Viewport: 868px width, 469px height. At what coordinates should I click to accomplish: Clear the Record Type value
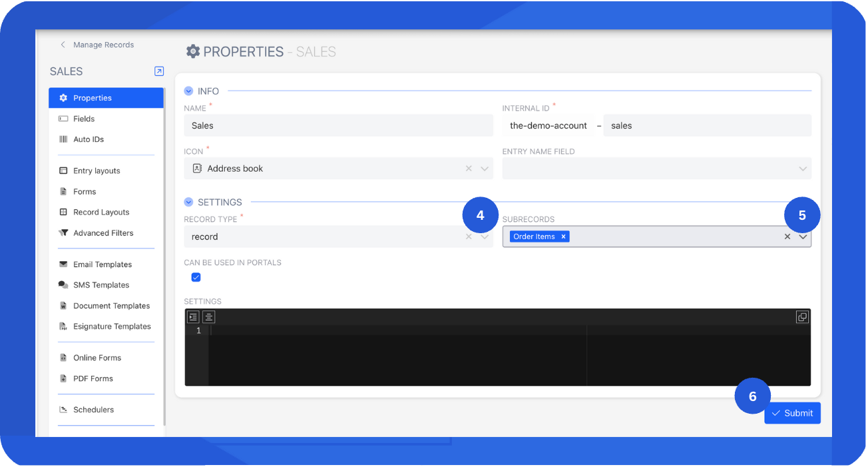pos(469,236)
